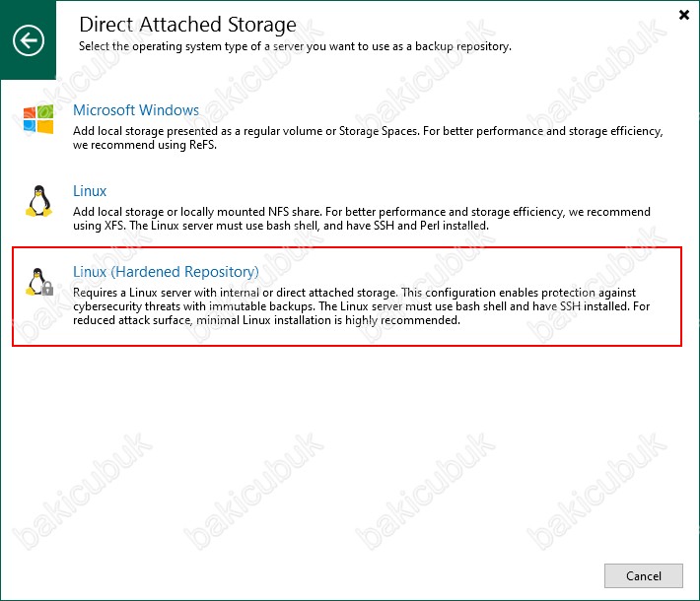This screenshot has height=601, width=700.
Task: Choose the Linux repository title link
Action: [90, 191]
